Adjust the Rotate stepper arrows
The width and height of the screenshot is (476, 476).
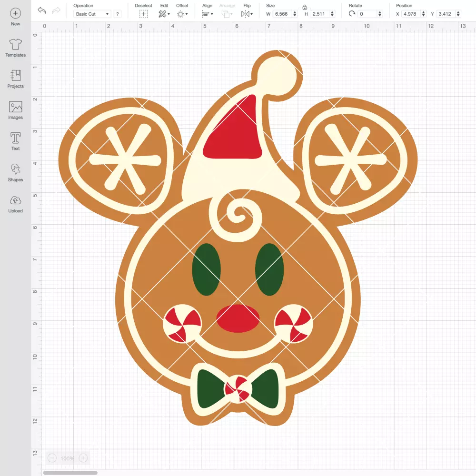click(x=379, y=14)
